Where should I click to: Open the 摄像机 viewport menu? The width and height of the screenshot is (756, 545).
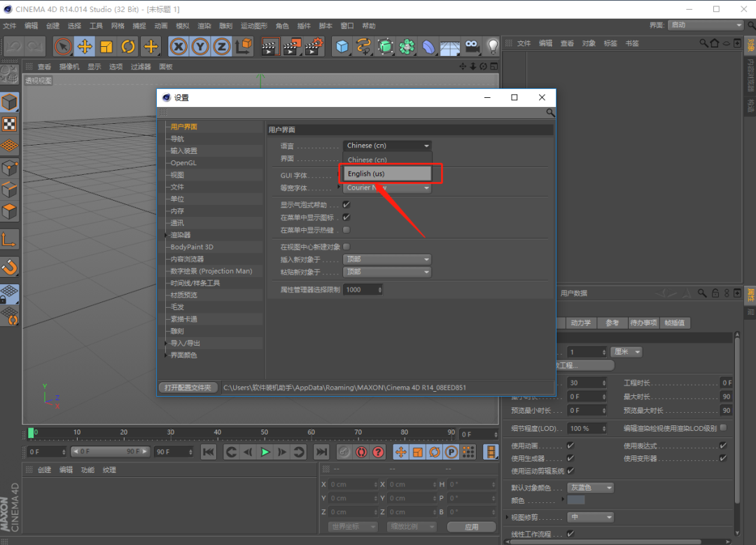coord(69,67)
